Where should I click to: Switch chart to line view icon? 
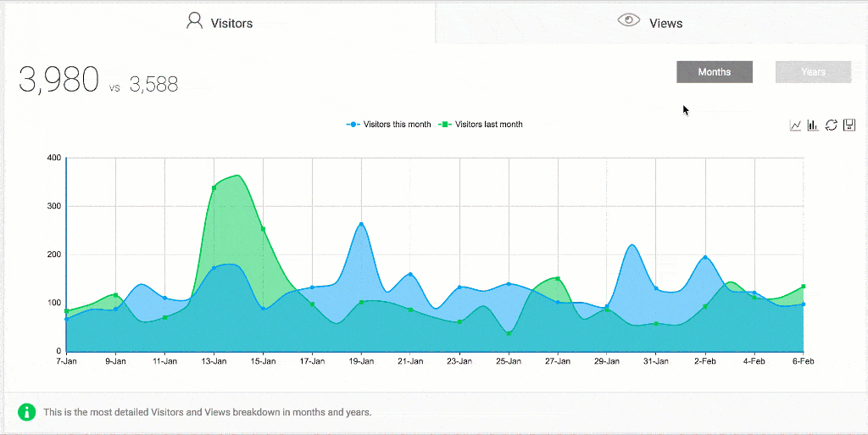[795, 125]
